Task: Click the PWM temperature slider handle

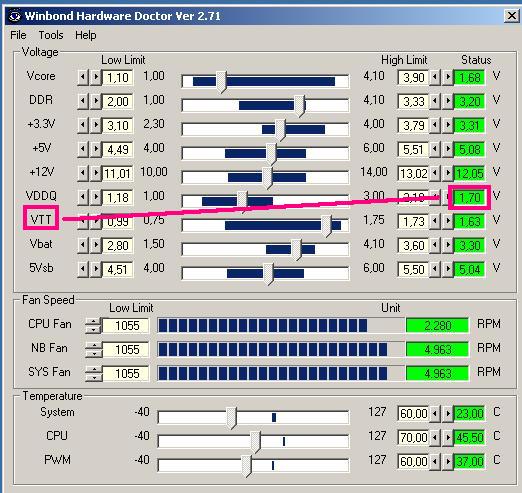Action: pyautogui.click(x=246, y=465)
